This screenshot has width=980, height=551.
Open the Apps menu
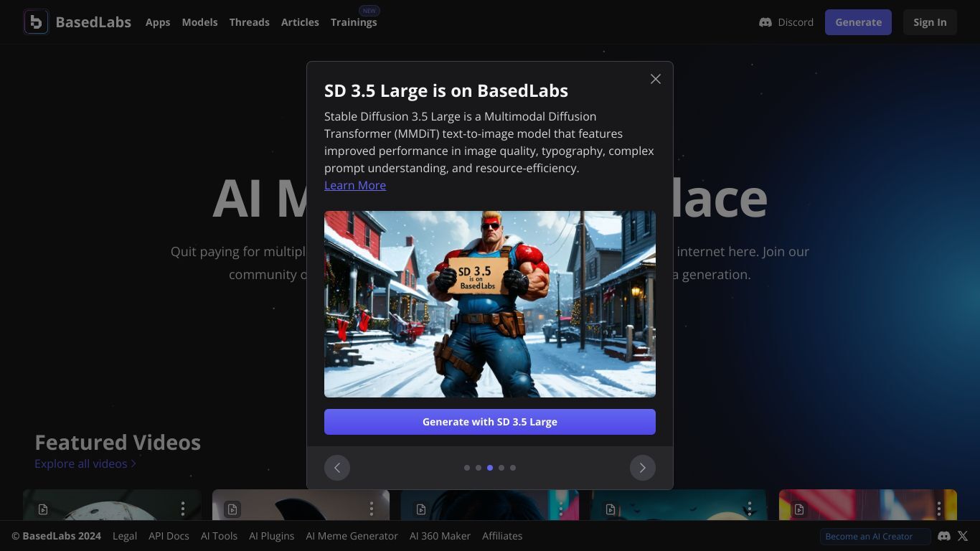tap(158, 22)
